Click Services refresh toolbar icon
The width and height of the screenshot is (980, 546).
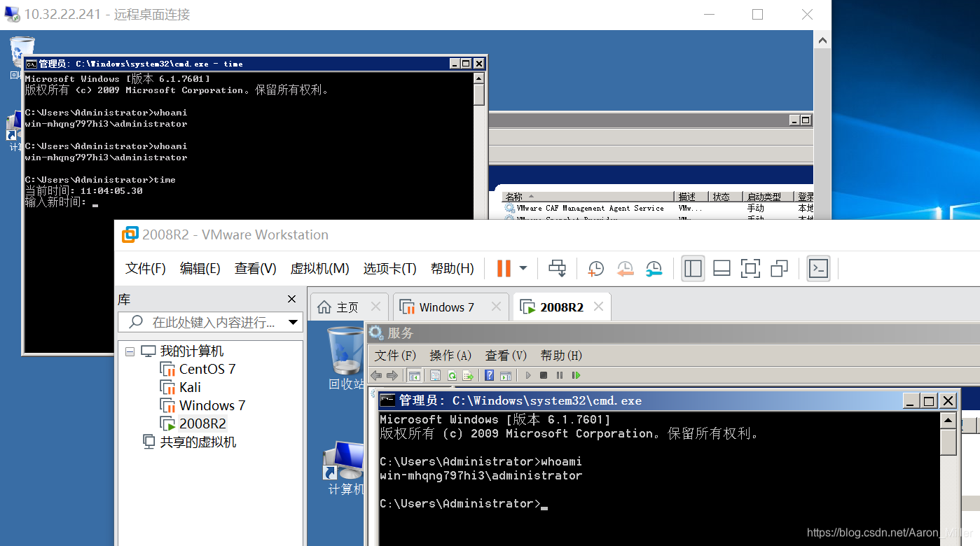tap(452, 376)
